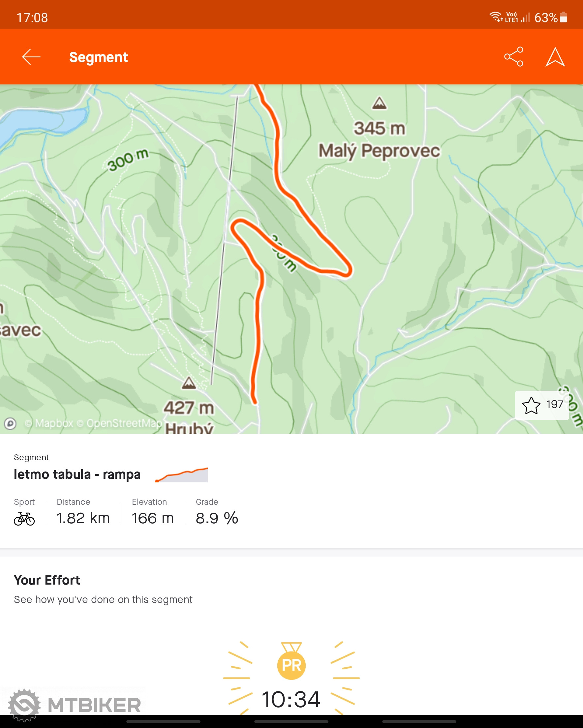Tap the Grade 8.9 % stat
Image resolution: width=583 pixels, height=728 pixels.
[x=217, y=512]
